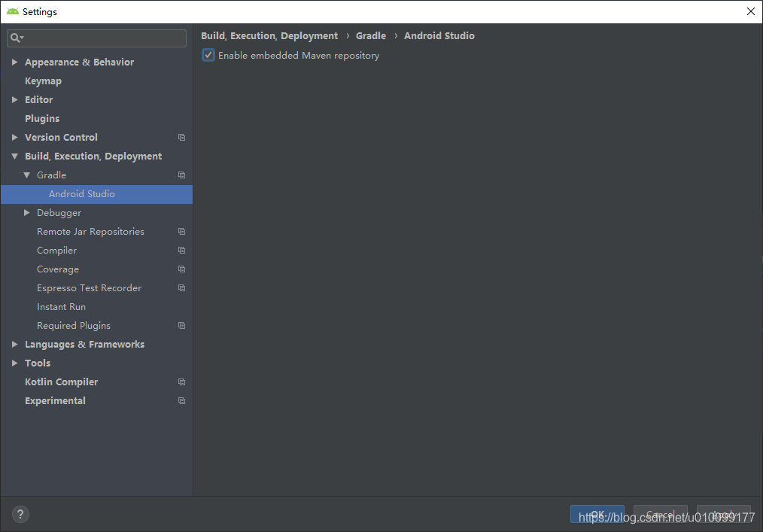Screen dimensions: 763x532
Task: Open the Compiler settings page
Action: [57, 250]
